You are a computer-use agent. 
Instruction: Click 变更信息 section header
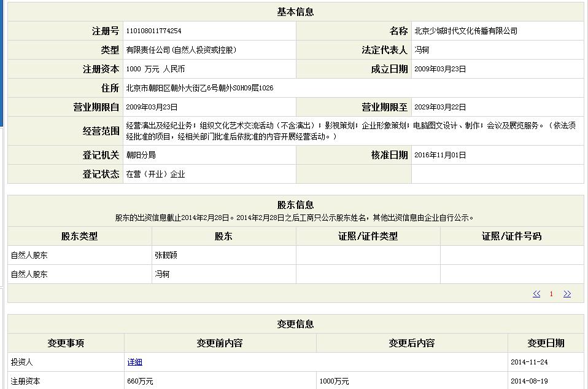click(295, 324)
